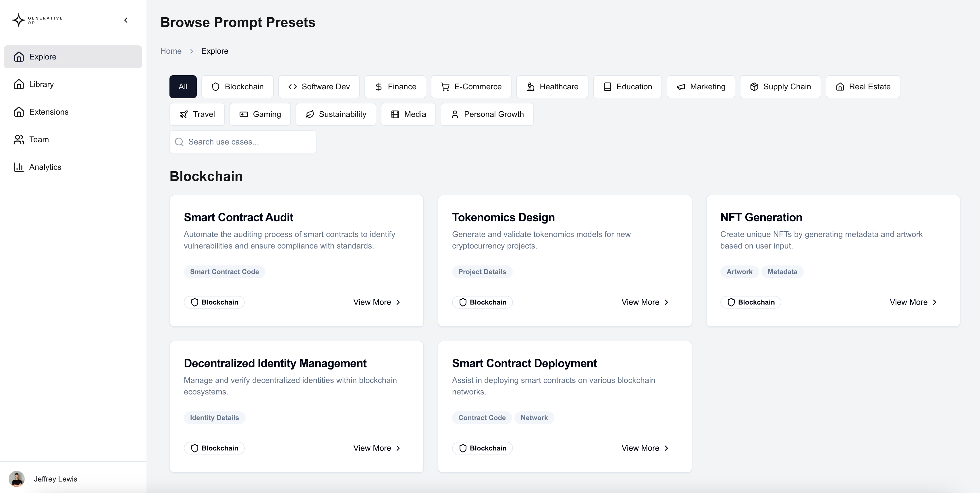
Task: Pick the Travel plane filter chip
Action: pos(197,115)
